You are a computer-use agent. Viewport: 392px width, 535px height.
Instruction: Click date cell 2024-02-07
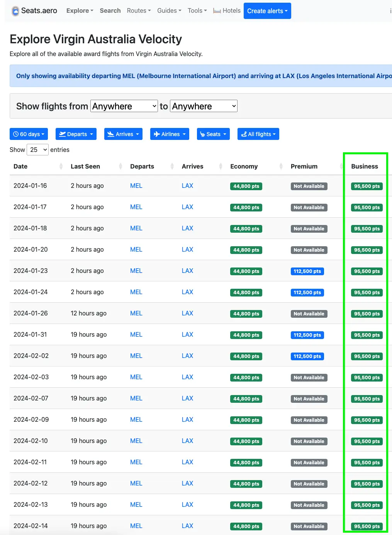[31, 398]
